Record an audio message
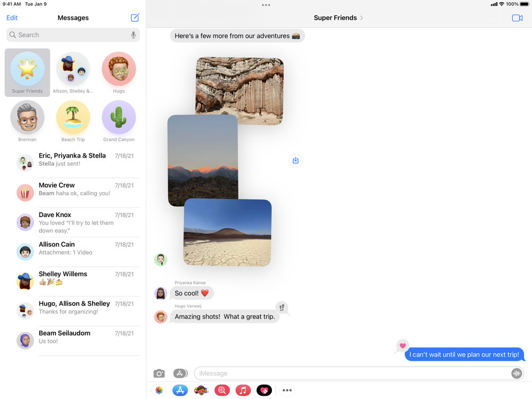Viewport: 532px width, 399px height. pyautogui.click(x=516, y=373)
